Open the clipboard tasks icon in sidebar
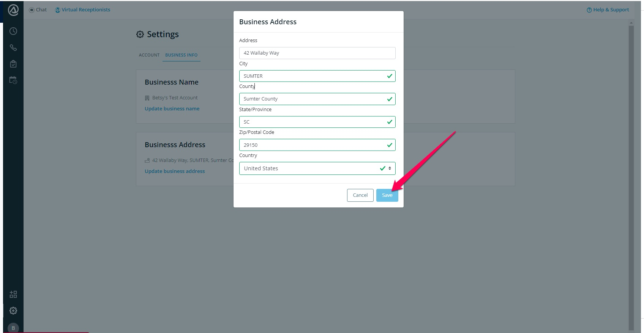The height and width of the screenshot is (333, 644). [x=13, y=64]
